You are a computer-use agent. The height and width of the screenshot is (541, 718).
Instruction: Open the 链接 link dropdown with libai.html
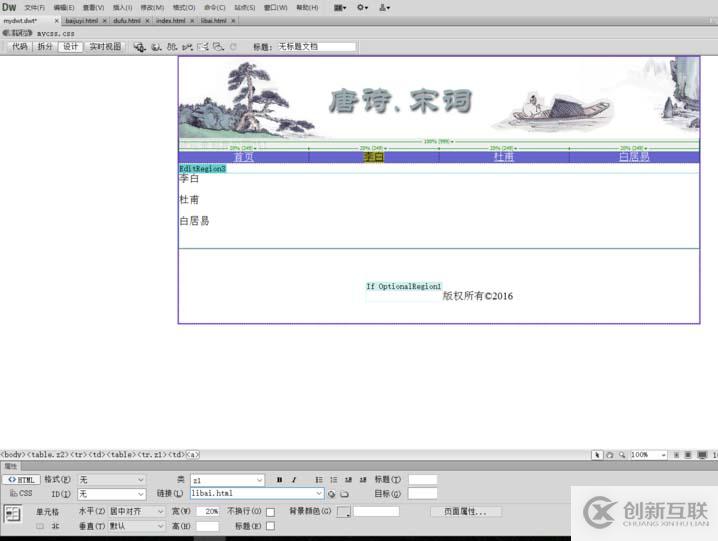257,493
